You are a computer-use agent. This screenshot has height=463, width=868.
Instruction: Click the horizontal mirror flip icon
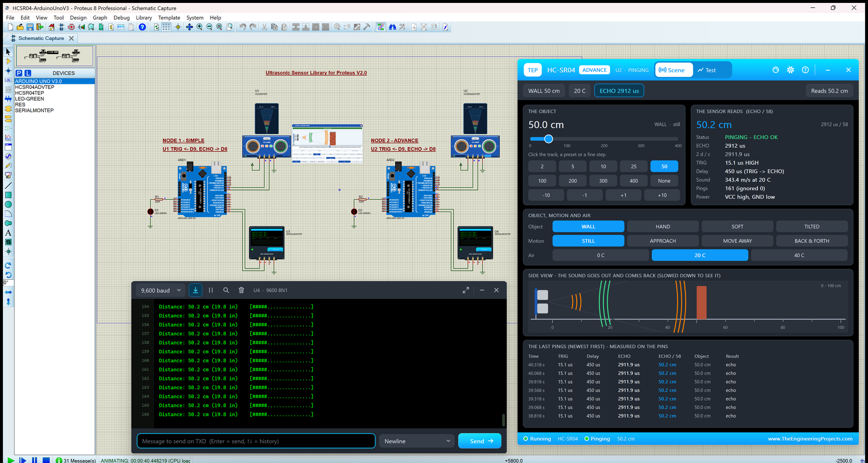(8, 292)
